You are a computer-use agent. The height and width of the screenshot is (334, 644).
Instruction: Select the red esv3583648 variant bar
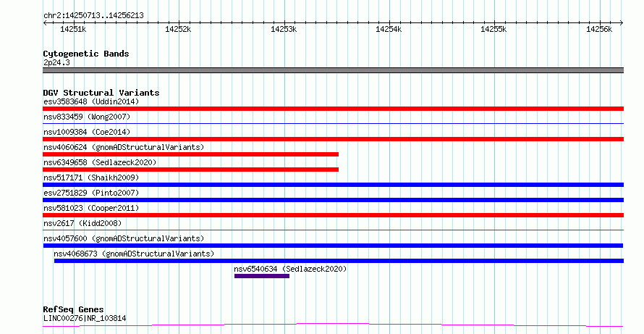(x=333, y=109)
